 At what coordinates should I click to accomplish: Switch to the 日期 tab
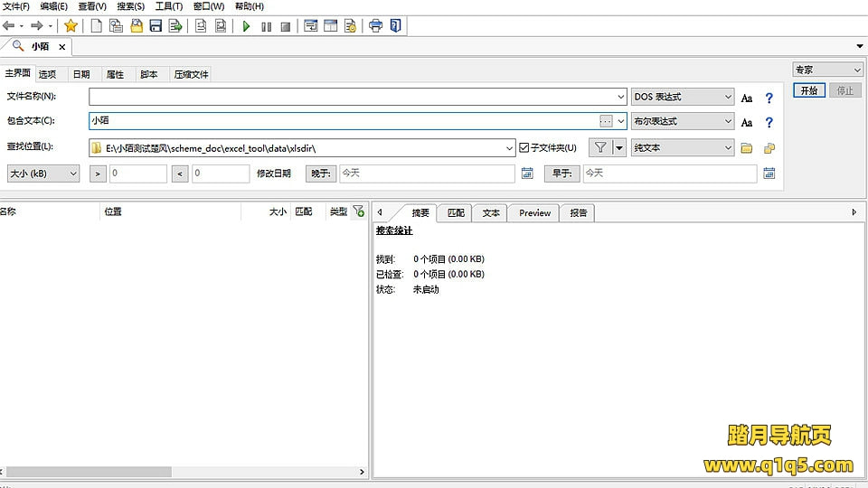(81, 74)
